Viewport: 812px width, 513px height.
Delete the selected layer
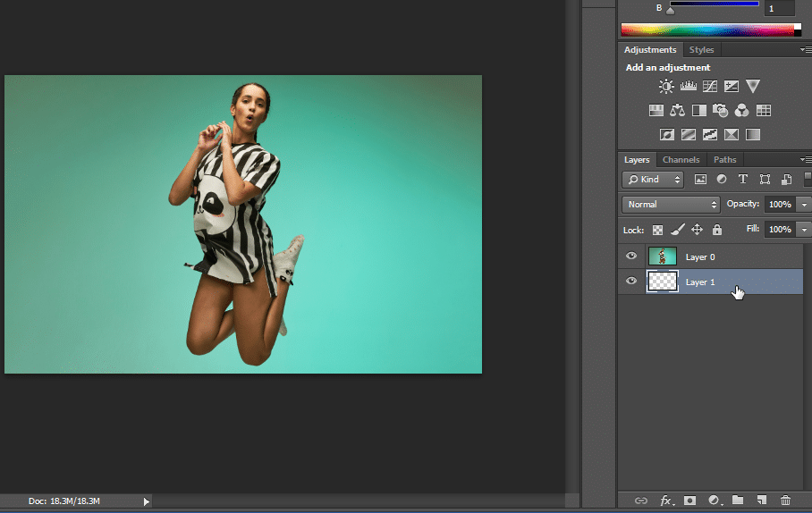[x=785, y=500]
